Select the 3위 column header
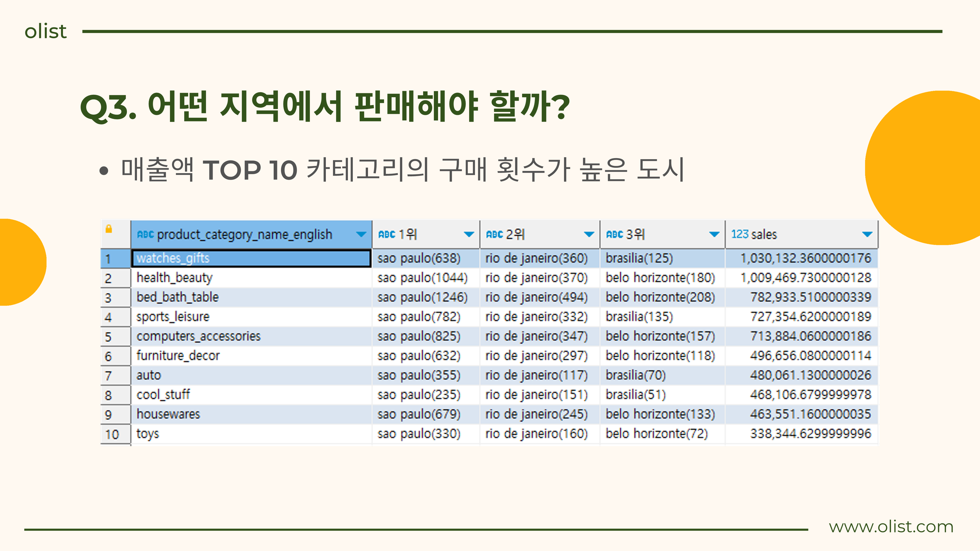Image resolution: width=980 pixels, height=551 pixels. 662,234
